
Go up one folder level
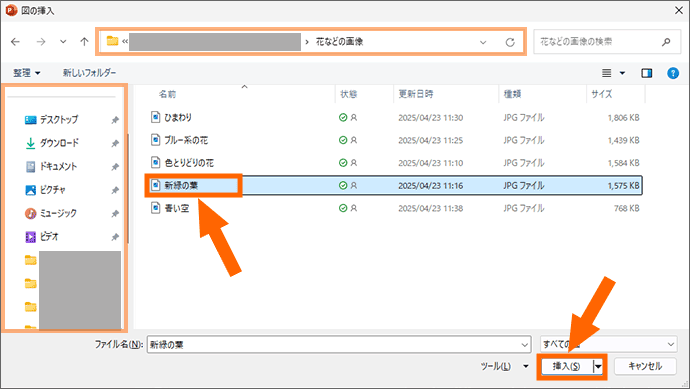click(x=84, y=42)
